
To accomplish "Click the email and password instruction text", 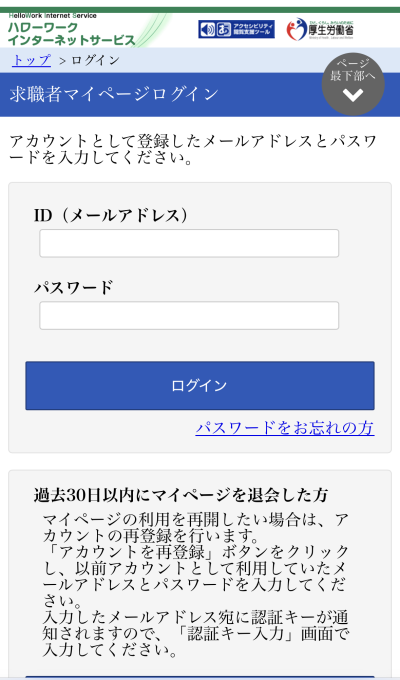I will 193,150.
